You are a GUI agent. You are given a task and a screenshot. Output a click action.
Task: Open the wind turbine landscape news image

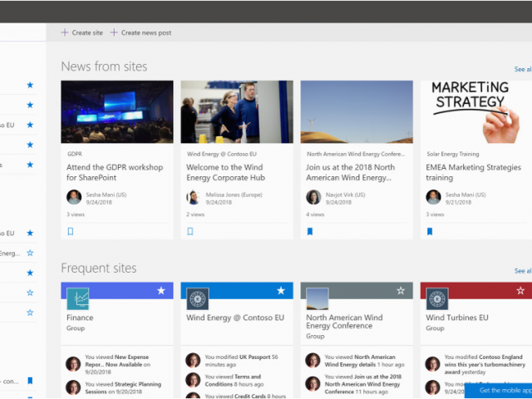[x=357, y=111]
